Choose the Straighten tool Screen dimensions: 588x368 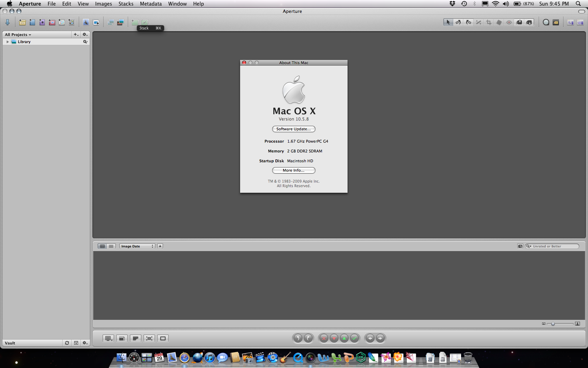[478, 22]
